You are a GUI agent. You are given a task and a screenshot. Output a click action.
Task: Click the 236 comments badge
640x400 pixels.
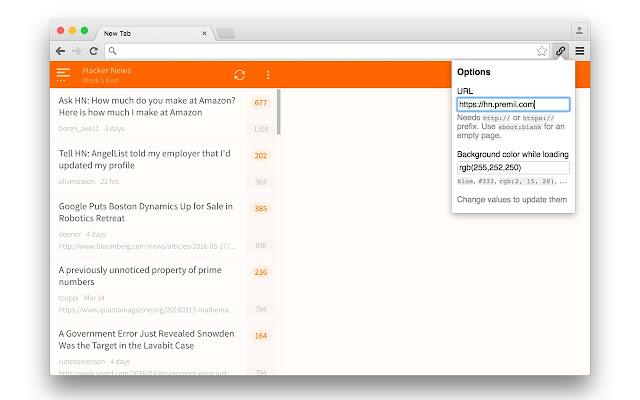(x=260, y=272)
